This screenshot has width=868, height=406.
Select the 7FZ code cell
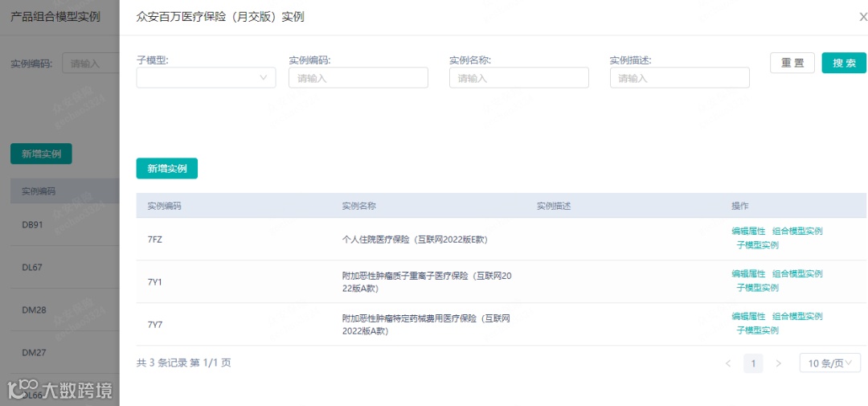click(x=154, y=240)
